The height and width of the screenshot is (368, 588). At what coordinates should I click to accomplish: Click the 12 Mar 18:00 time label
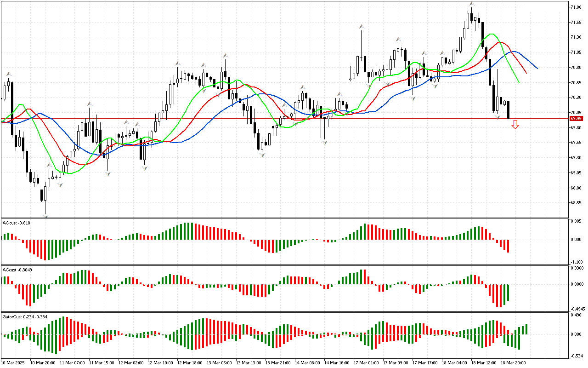pos(190,363)
